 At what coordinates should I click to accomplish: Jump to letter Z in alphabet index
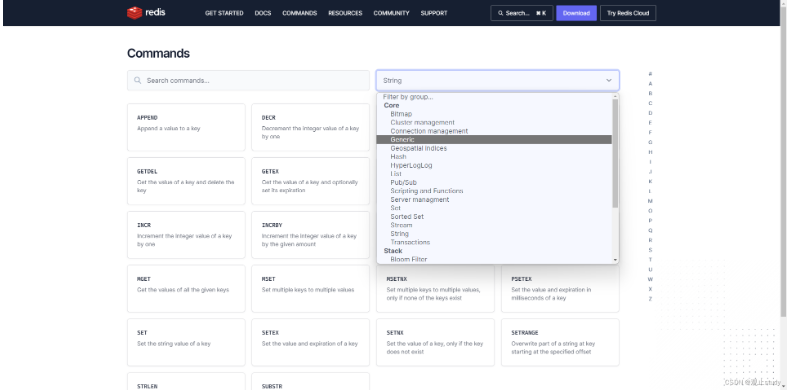point(650,299)
